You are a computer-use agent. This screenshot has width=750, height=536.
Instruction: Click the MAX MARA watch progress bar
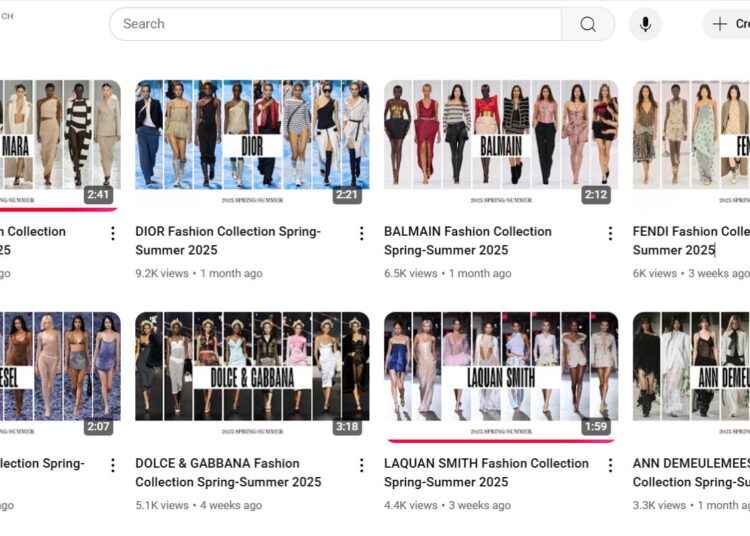click(58, 209)
